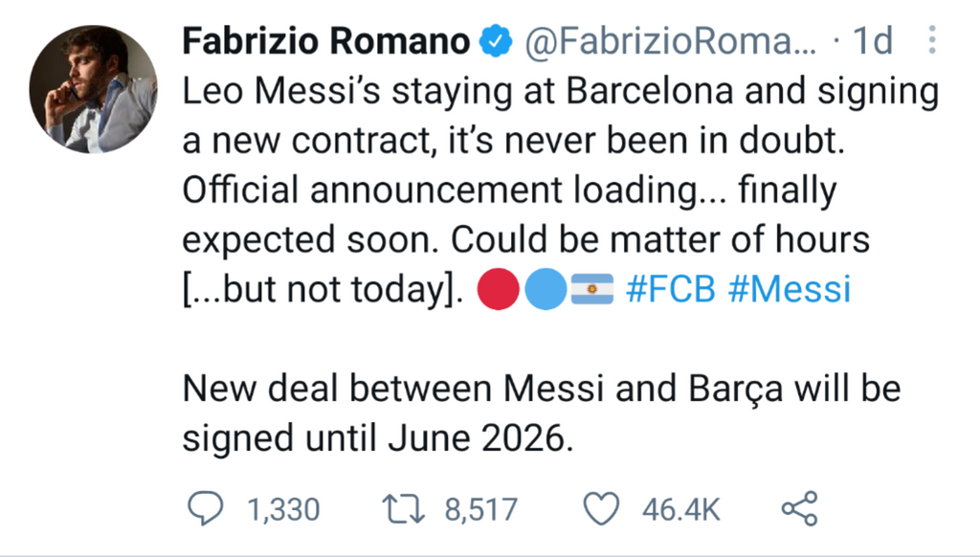Click the 46.4K likes count

(x=681, y=509)
